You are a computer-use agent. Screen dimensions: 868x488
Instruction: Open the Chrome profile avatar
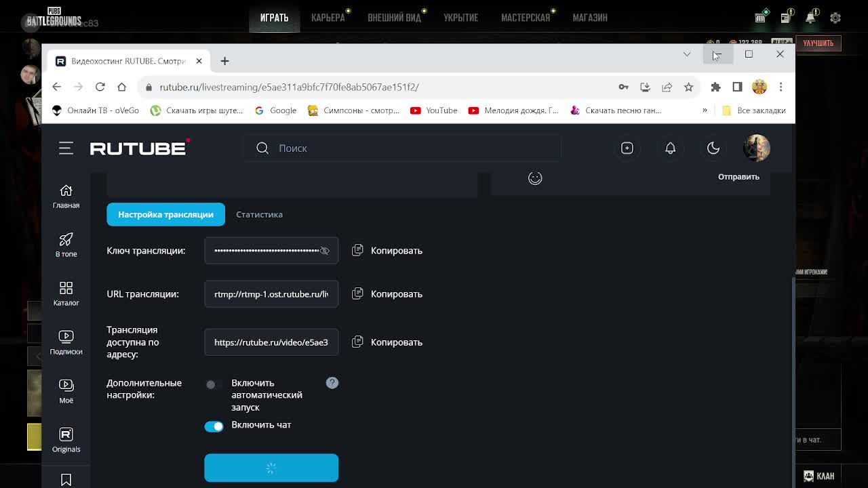click(x=759, y=87)
